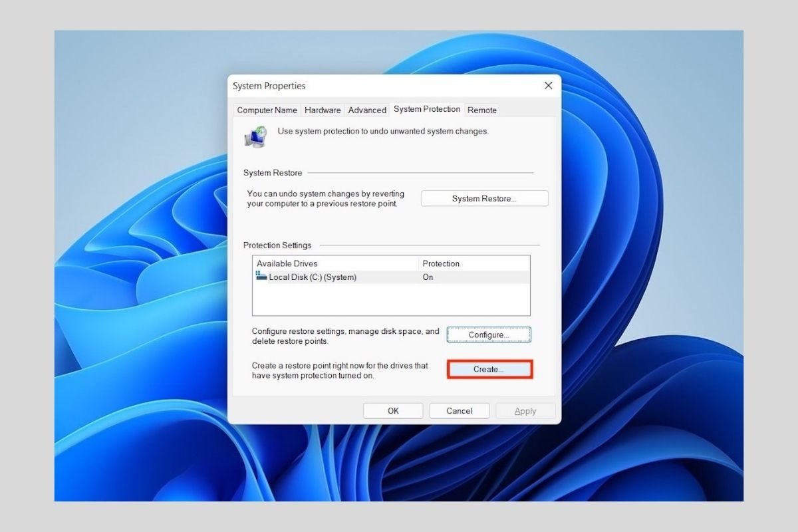
Task: Click the System Properties window title icon area
Action: (268, 86)
